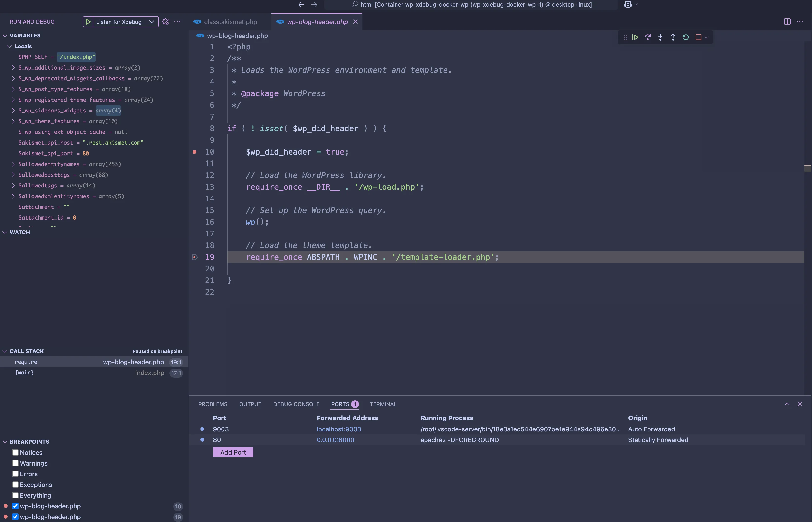Screen dimensions: 812x522
Task: Click Step Out in the debug toolbar
Action: tap(673, 37)
